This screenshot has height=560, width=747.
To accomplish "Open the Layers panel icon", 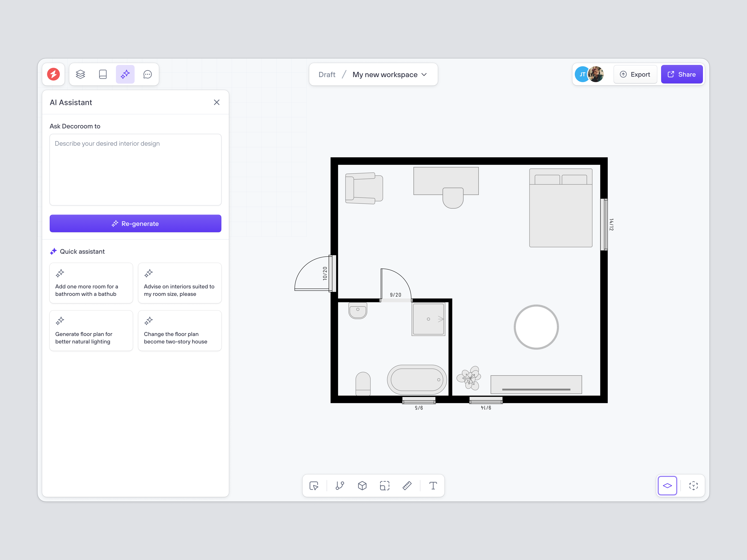I will click(x=80, y=74).
